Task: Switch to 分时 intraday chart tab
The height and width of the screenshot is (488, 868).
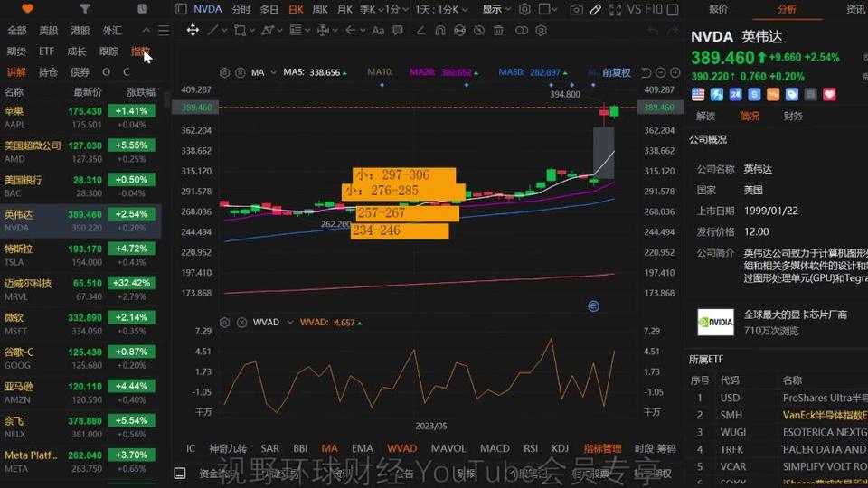Action: click(x=241, y=9)
